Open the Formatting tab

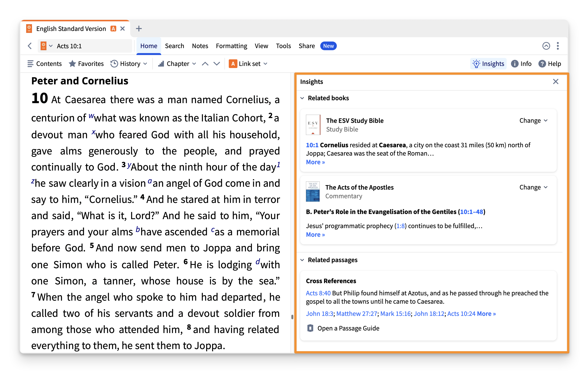pyautogui.click(x=231, y=46)
